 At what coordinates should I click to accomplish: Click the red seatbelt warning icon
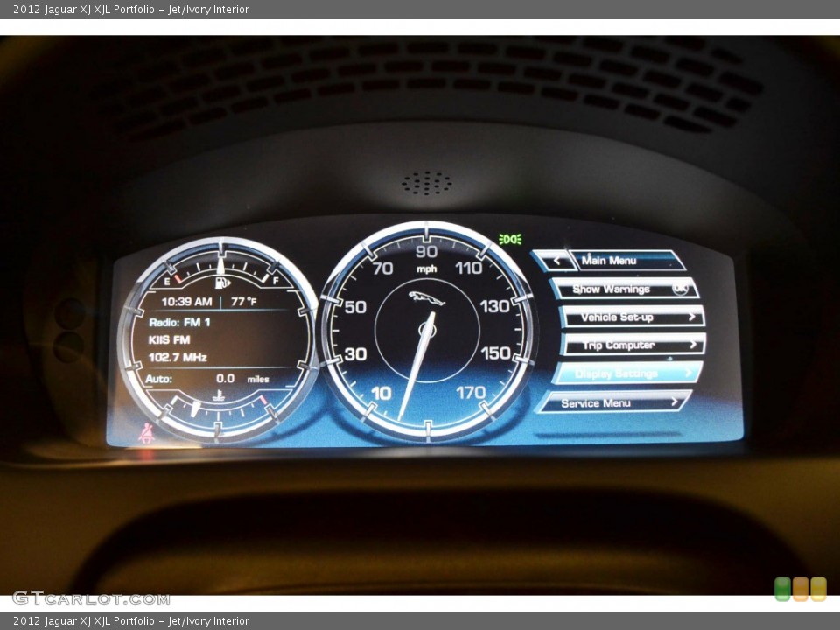pos(146,433)
